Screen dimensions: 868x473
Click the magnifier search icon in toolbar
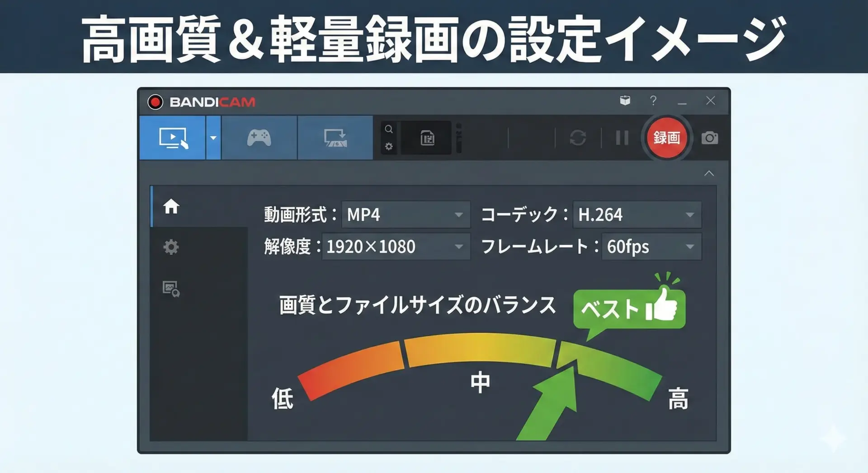tap(389, 129)
